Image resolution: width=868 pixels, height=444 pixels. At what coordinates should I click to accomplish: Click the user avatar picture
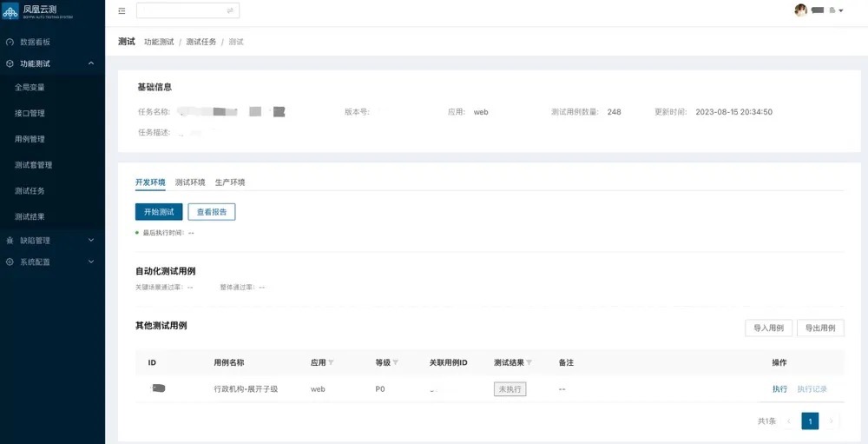point(800,10)
